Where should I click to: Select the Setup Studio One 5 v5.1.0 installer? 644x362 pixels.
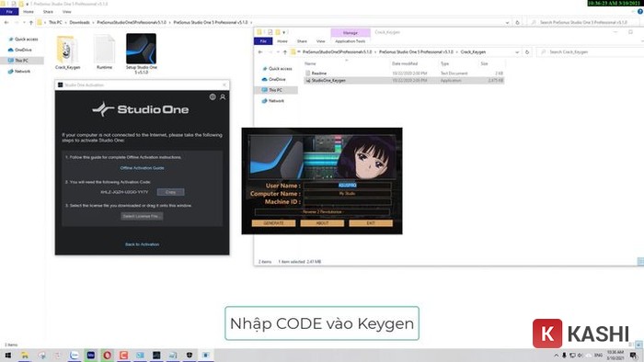click(142, 54)
